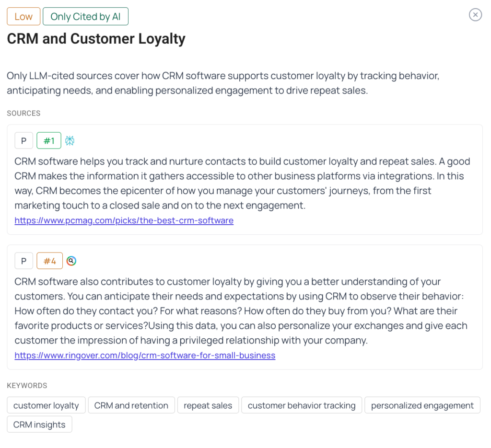The height and width of the screenshot is (448, 491).
Task: Open the ringover.com CRM blog link
Action: 145,356
